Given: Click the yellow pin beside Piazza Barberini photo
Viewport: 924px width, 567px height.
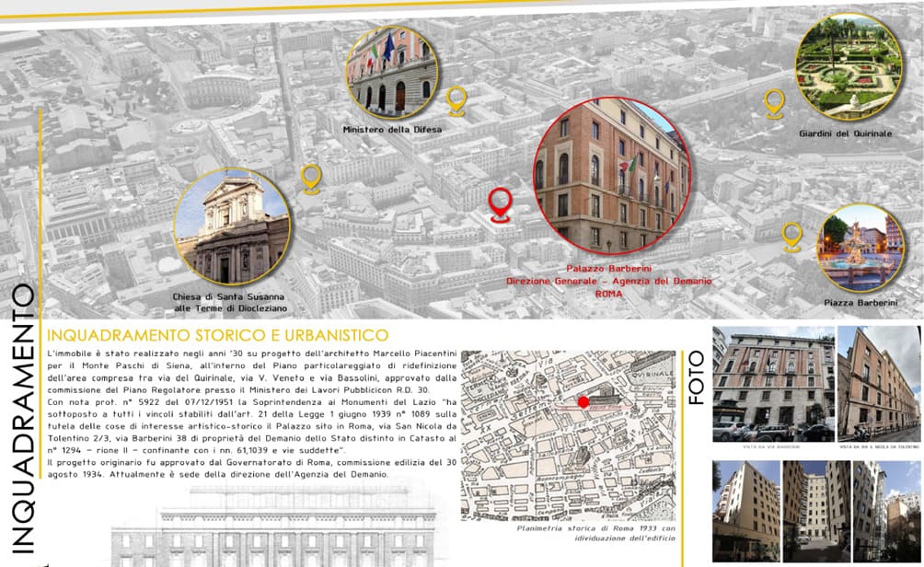Looking at the screenshot, I should 792,237.
